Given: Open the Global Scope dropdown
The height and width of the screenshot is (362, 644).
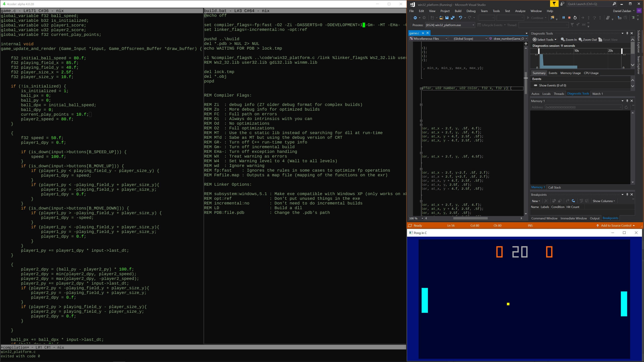Looking at the screenshot, I should point(469,39).
